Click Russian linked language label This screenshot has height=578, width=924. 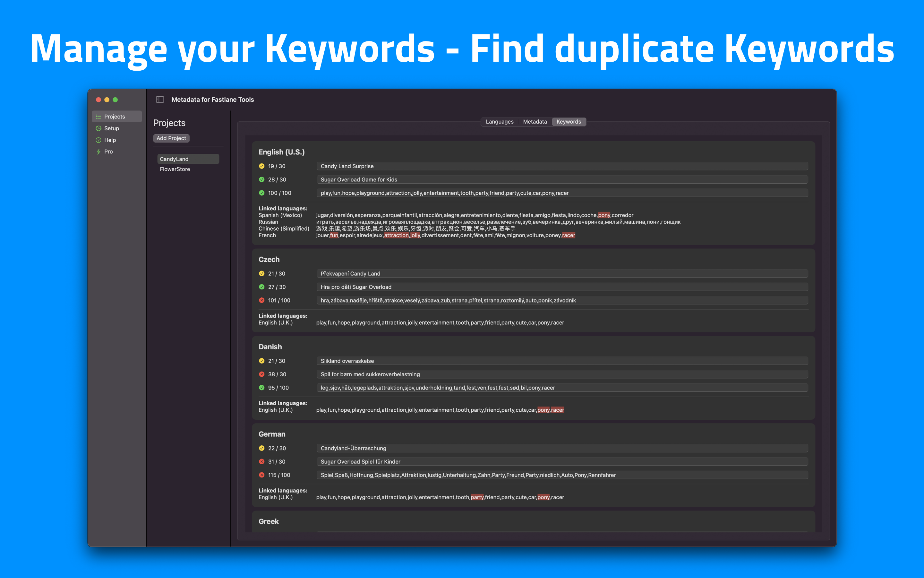point(268,222)
